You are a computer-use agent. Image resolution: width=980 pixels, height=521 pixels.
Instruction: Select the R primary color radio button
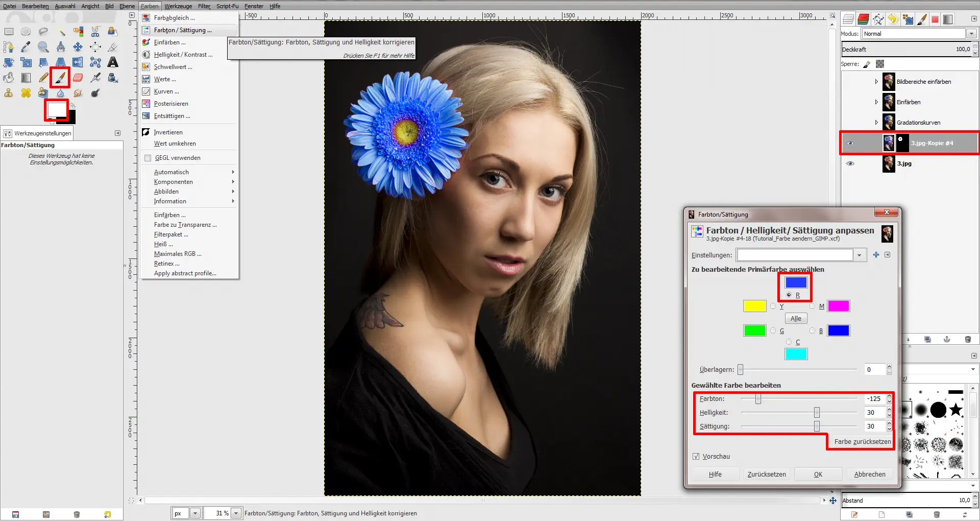789,295
